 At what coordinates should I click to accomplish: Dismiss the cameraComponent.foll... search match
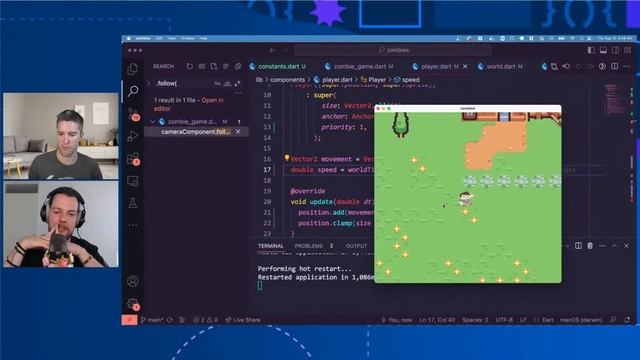pyautogui.click(x=238, y=131)
